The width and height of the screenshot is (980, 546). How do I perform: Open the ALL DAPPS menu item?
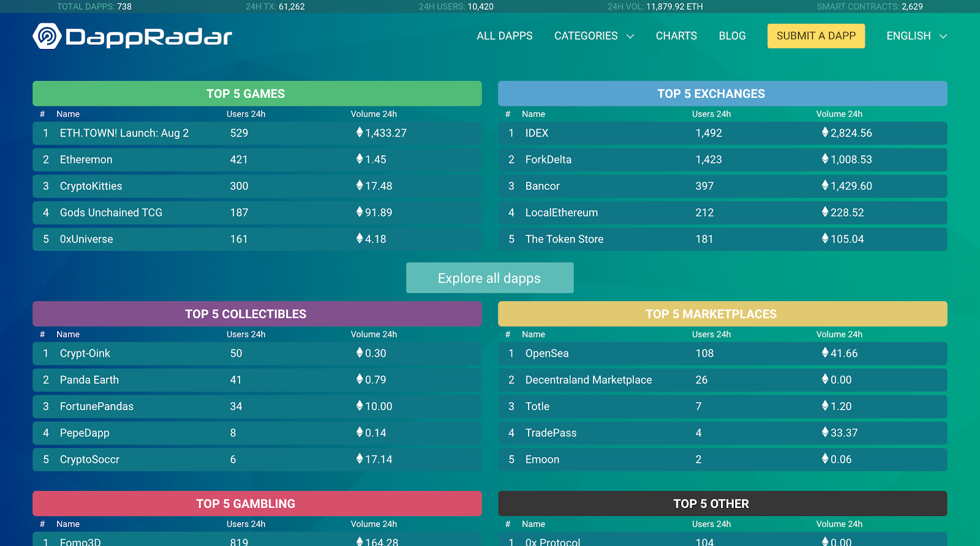[505, 36]
